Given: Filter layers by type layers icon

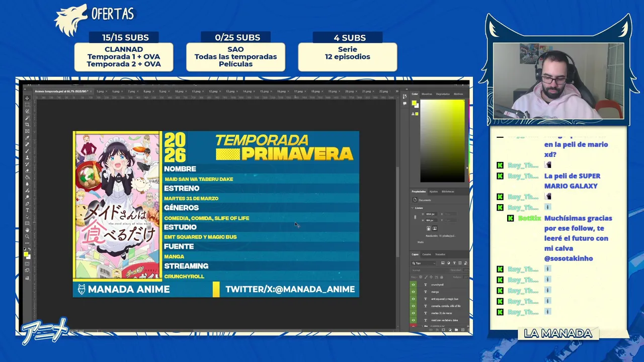Looking at the screenshot, I should [x=454, y=263].
